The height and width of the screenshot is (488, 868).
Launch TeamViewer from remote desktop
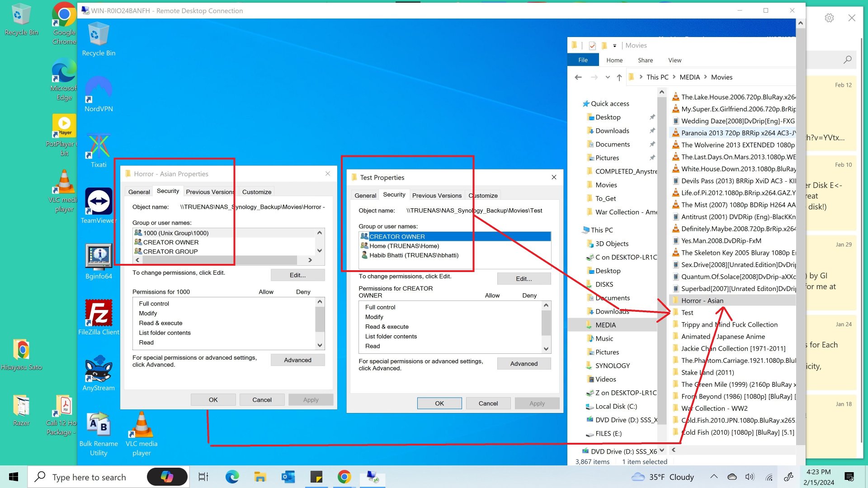tap(99, 206)
